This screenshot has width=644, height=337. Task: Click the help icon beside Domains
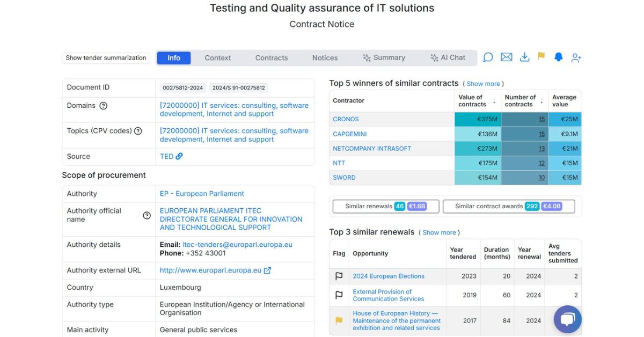pyautogui.click(x=104, y=106)
